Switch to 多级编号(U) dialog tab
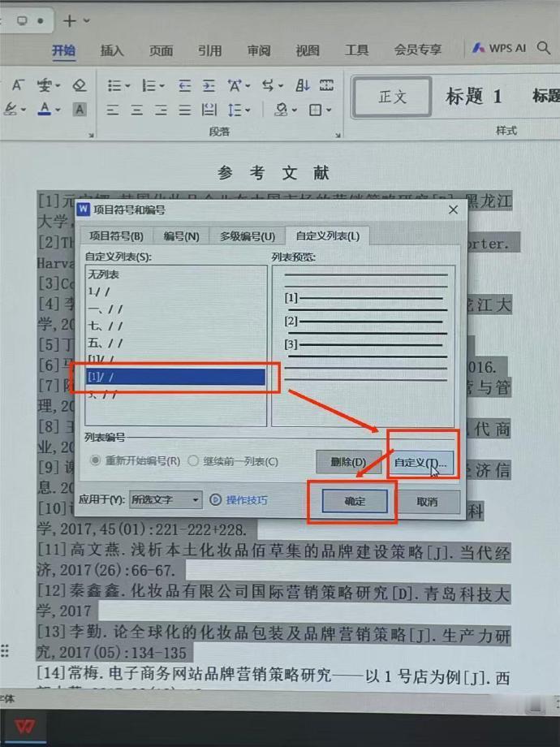 (x=248, y=235)
